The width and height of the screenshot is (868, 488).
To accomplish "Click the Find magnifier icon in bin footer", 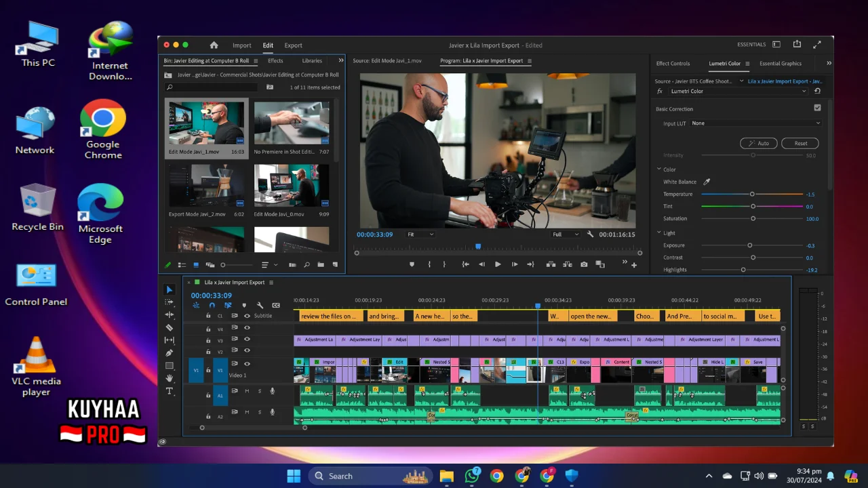I will 307,265.
